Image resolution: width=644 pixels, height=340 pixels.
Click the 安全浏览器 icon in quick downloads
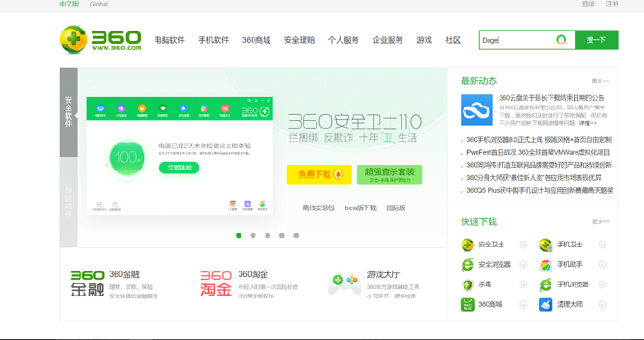click(467, 264)
